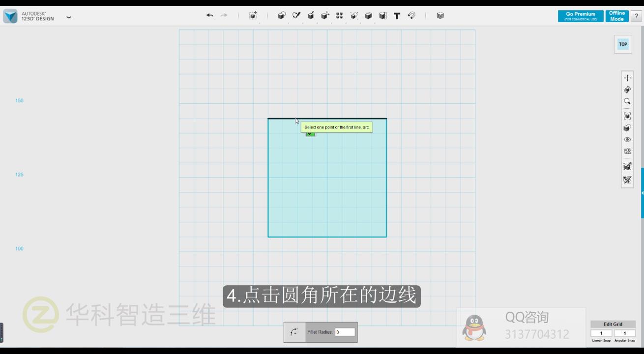Select the Orbit navigation tool
644x354 pixels.
pos(627,89)
